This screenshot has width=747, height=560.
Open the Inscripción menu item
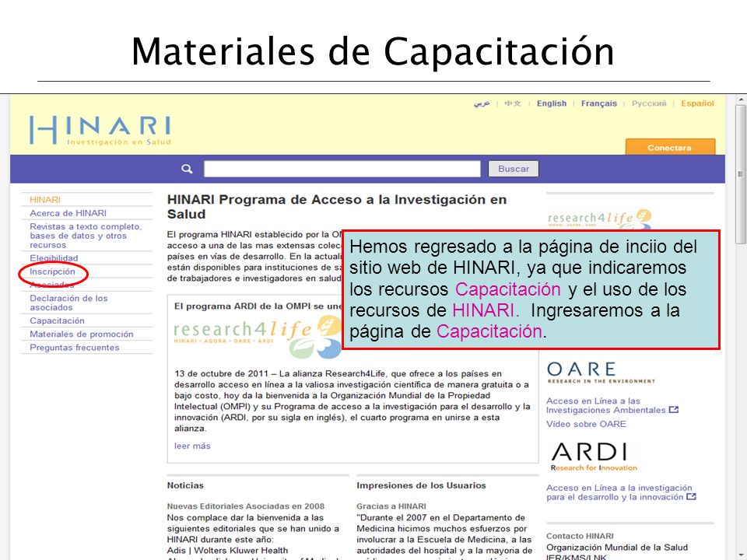(x=52, y=271)
